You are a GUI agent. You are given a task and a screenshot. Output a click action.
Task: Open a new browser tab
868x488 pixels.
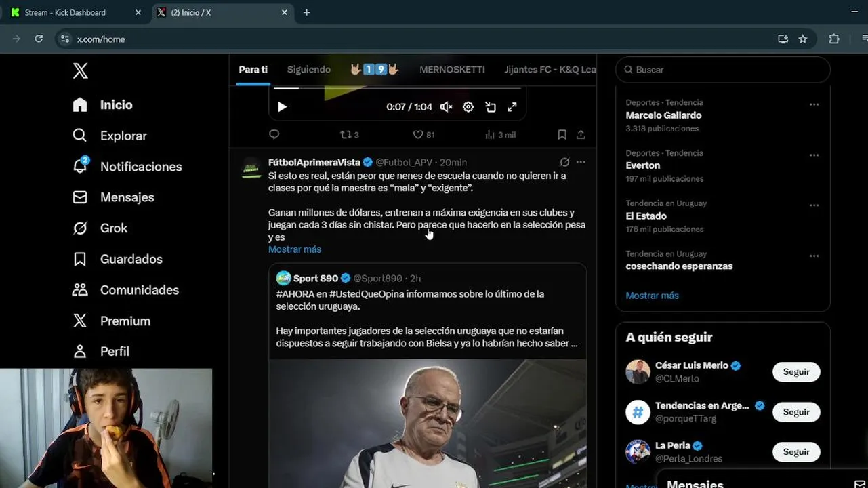click(306, 12)
